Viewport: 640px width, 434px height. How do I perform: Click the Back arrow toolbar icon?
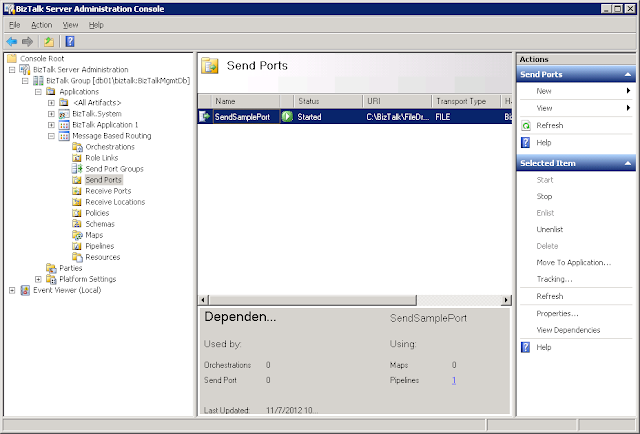[x=12, y=41]
